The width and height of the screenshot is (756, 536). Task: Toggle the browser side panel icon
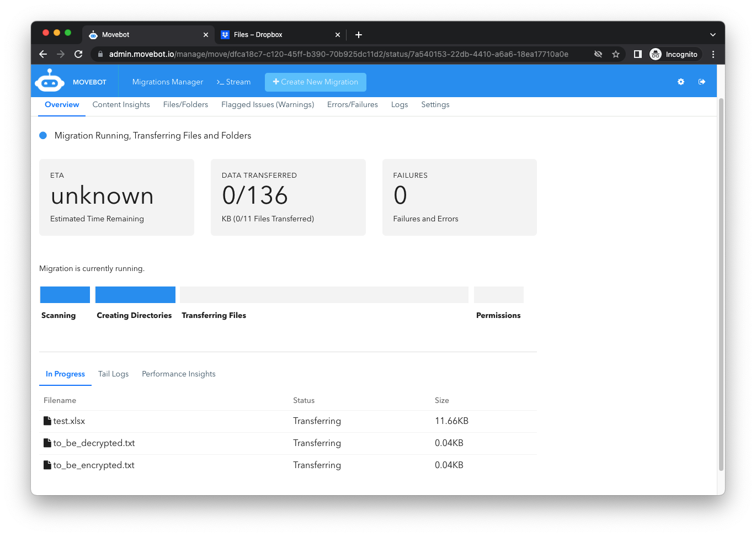click(637, 54)
